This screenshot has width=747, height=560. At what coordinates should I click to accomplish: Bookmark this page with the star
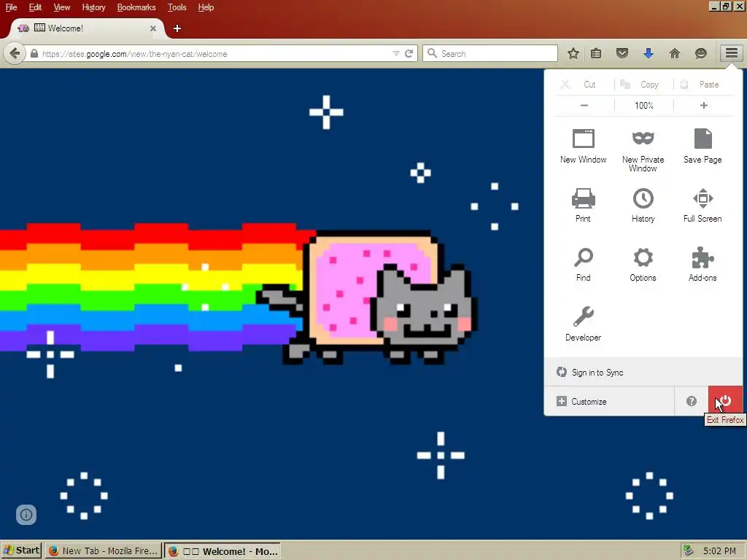coord(573,53)
